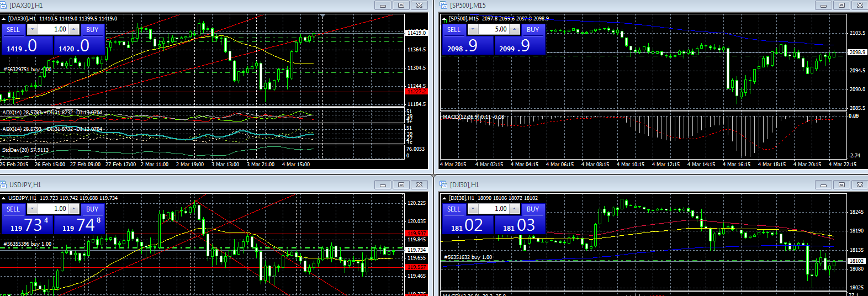Decrease DAX30 volume with down arrow

(x=32, y=30)
